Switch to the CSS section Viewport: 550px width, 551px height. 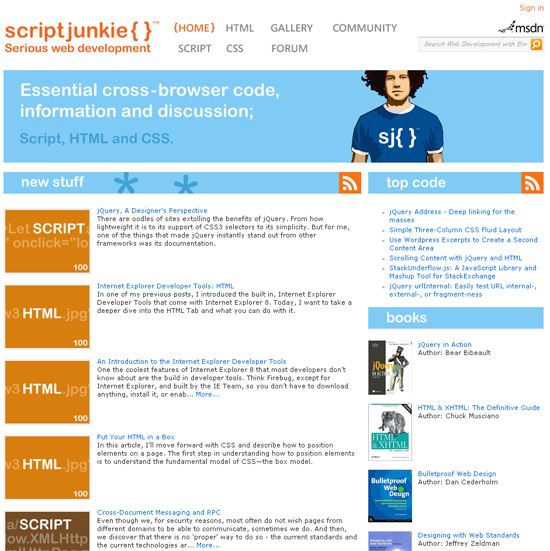click(234, 48)
